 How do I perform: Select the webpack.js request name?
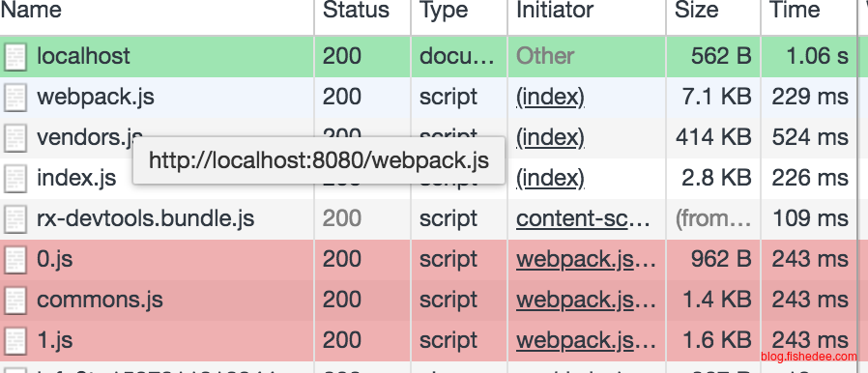pos(96,98)
